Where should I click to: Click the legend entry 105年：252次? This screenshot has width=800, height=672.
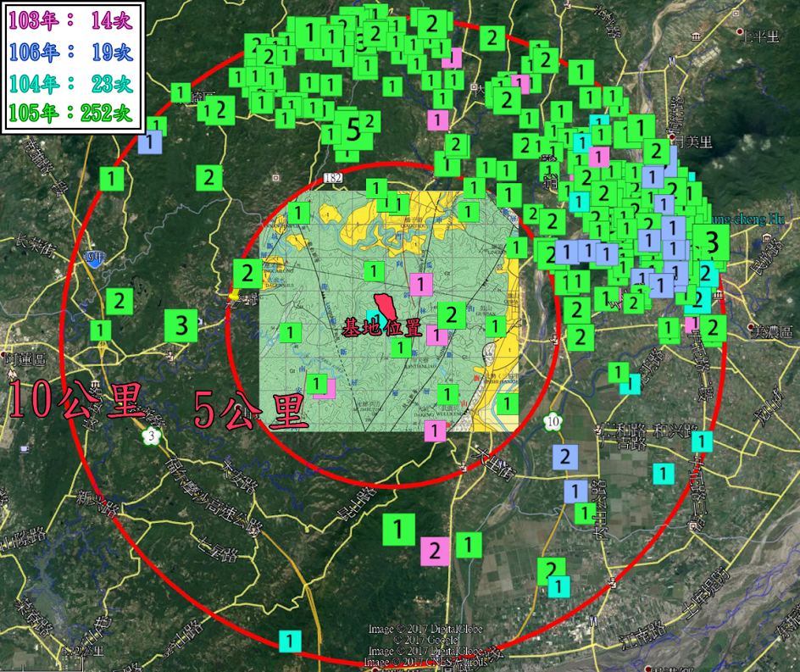point(71,113)
